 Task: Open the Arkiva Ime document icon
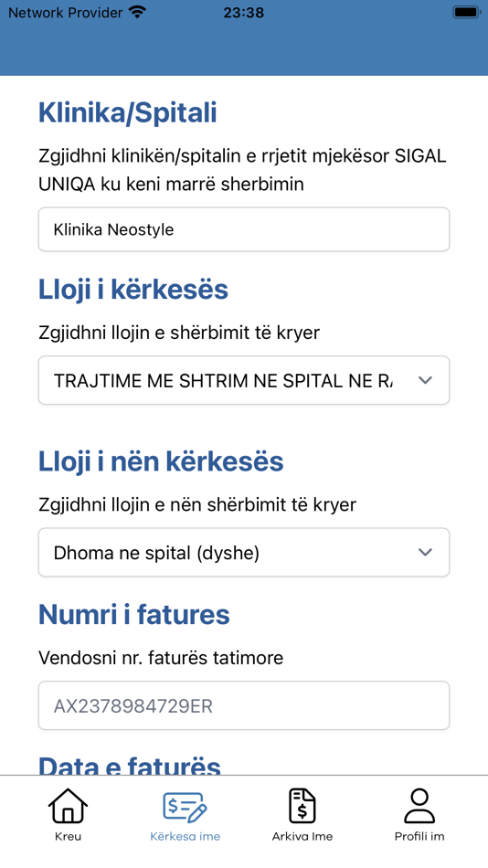click(x=302, y=806)
